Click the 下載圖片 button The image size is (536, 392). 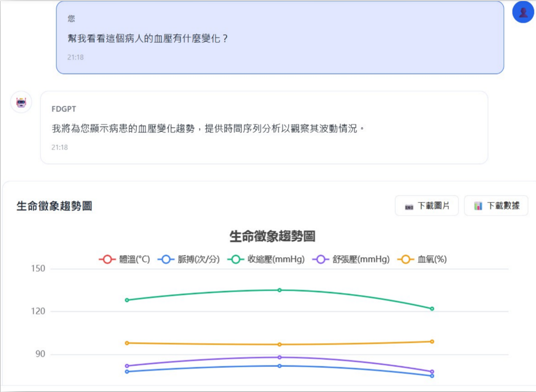(x=427, y=205)
